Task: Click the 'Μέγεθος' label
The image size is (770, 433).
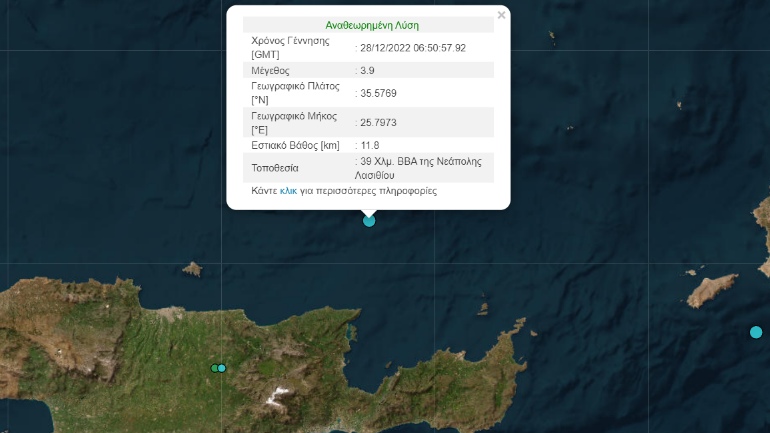Action: coord(270,71)
